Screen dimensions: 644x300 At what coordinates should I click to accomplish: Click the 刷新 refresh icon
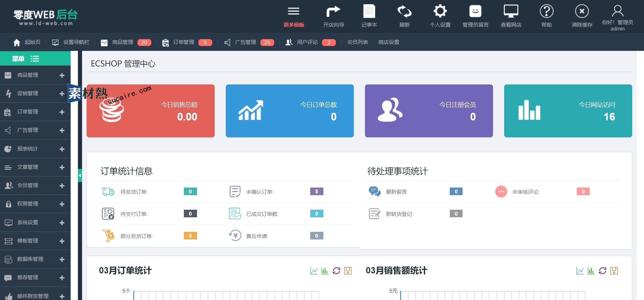pyautogui.click(x=404, y=11)
